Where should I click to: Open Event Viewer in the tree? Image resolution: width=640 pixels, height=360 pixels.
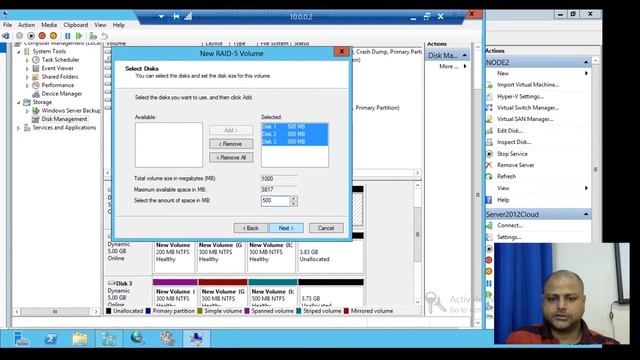(57, 68)
